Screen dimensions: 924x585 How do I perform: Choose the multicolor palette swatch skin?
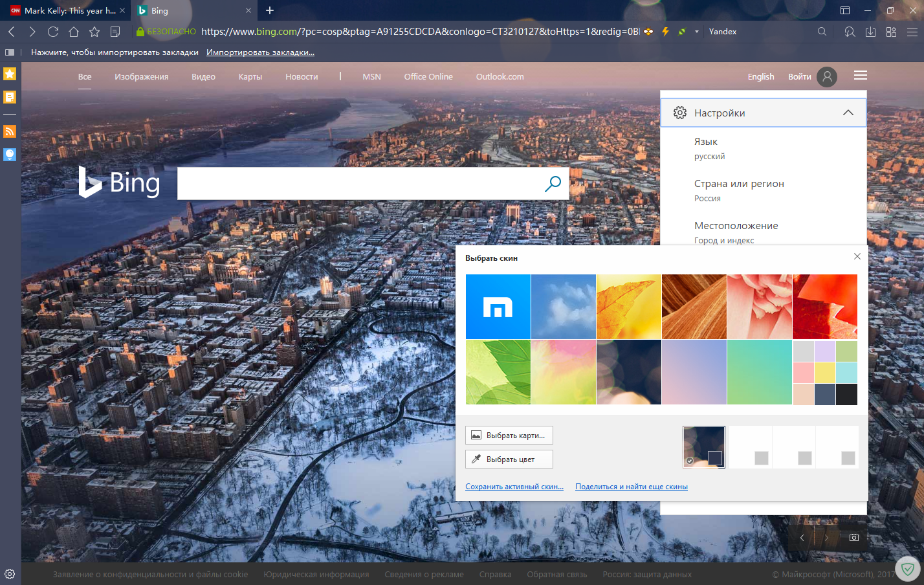coord(825,373)
